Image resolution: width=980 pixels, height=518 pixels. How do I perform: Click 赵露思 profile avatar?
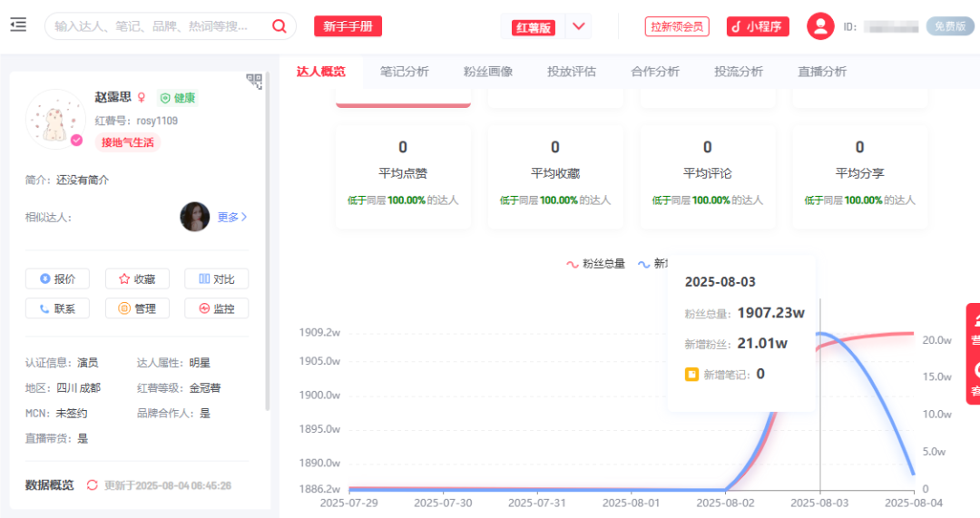point(55,119)
